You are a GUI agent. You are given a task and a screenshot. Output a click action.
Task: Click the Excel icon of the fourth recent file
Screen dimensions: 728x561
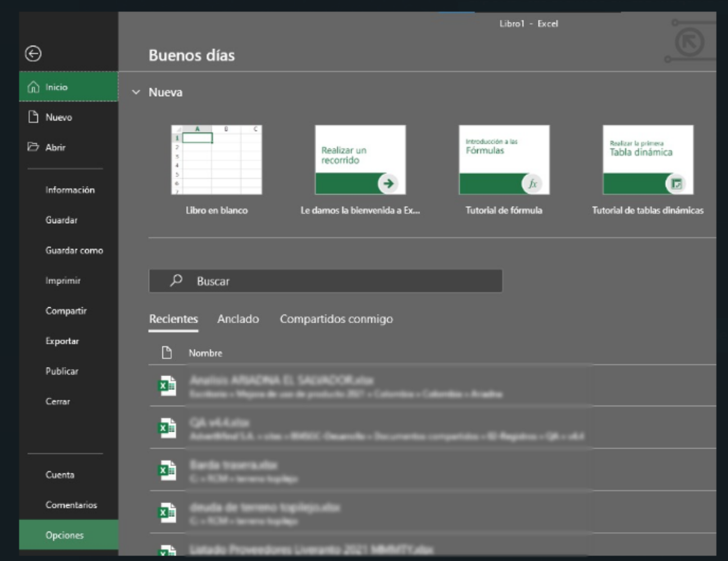[167, 512]
